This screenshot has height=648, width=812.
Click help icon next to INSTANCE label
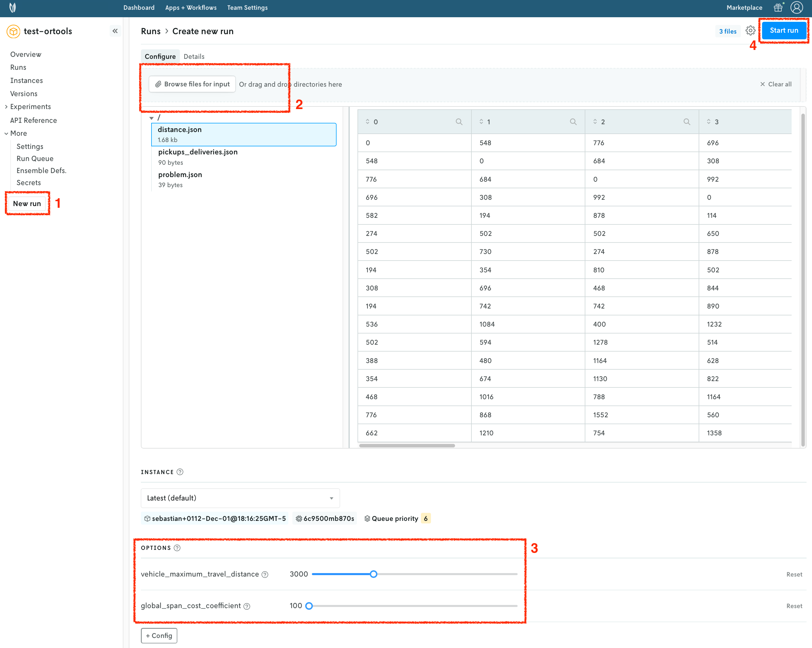180,472
